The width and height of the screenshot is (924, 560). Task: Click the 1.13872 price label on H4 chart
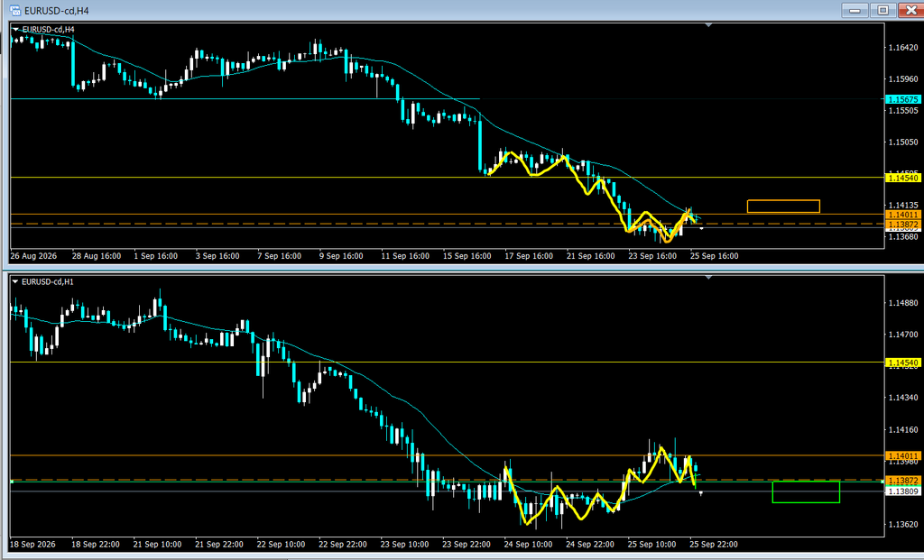[902, 225]
